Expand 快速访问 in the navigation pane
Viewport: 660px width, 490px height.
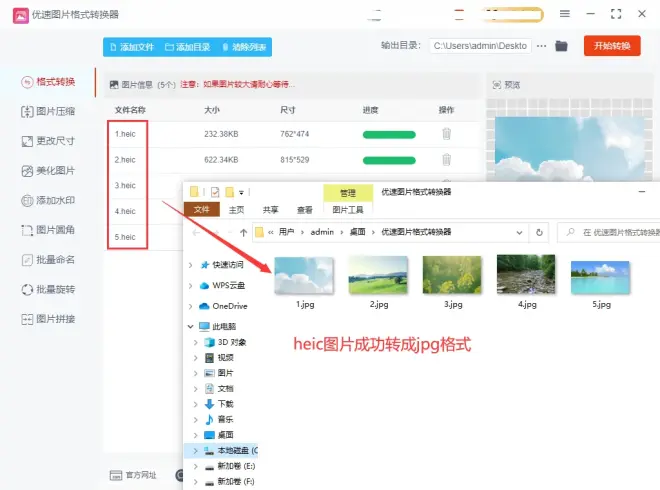[190, 265]
